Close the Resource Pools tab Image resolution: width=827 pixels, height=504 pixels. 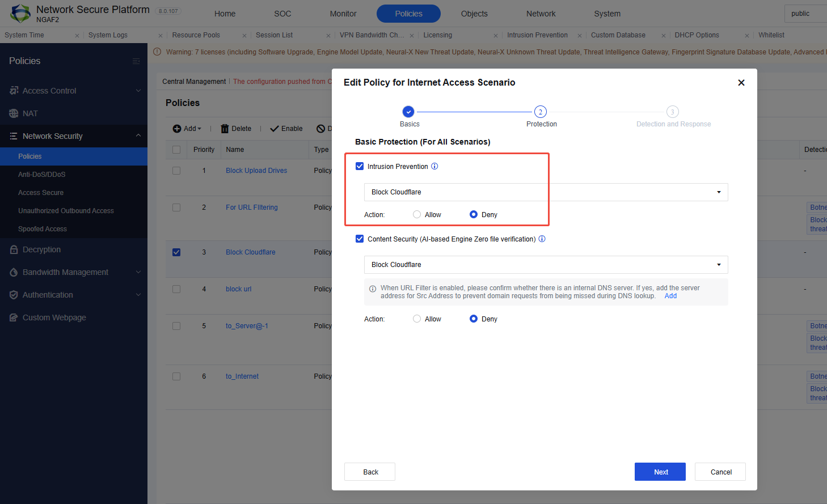pyautogui.click(x=244, y=36)
